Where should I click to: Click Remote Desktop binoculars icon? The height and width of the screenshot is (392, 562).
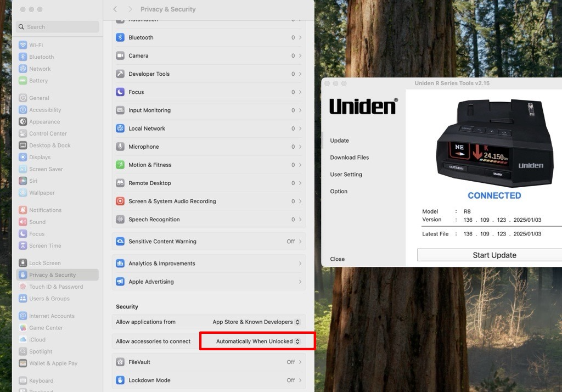coord(120,183)
